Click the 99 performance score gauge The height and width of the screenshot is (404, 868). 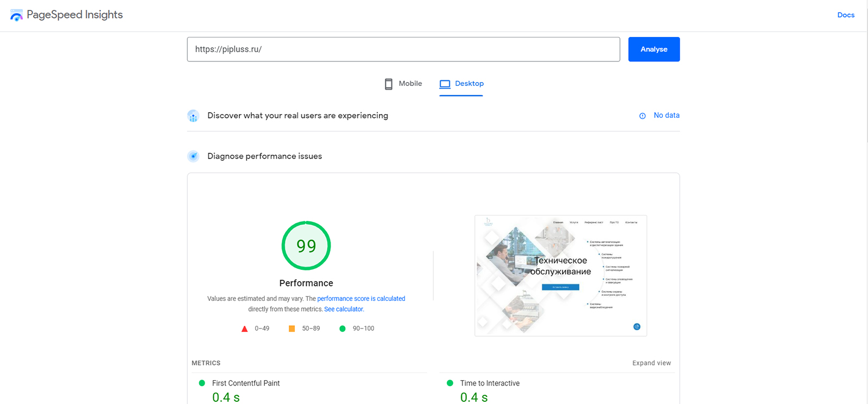pos(306,245)
